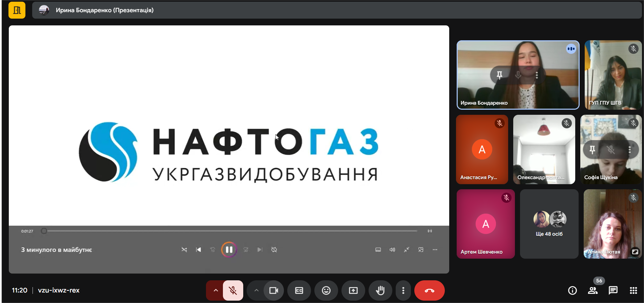Open the activities grid panel

(633, 290)
